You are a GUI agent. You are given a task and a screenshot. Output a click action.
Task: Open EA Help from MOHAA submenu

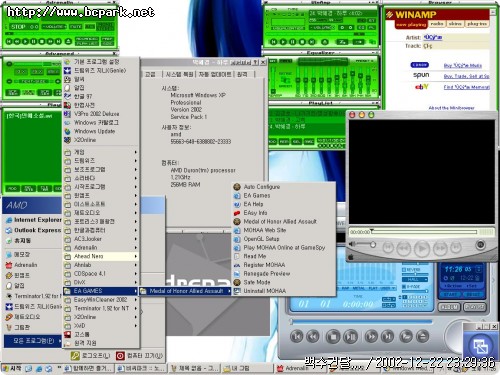(284, 204)
